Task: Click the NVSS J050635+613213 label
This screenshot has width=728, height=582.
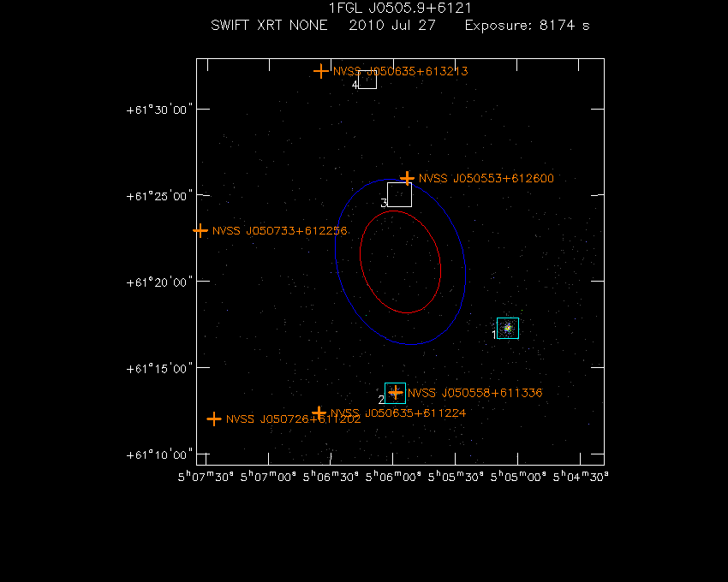Action: click(401, 72)
